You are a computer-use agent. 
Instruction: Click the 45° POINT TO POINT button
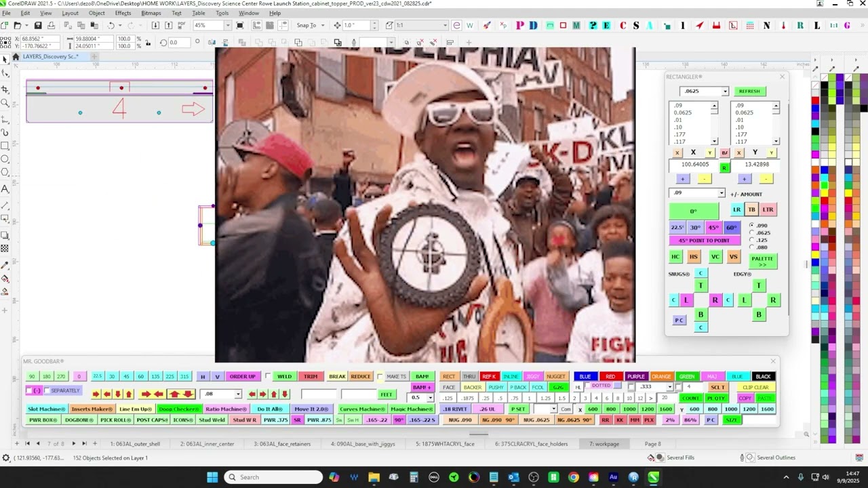tap(704, 241)
